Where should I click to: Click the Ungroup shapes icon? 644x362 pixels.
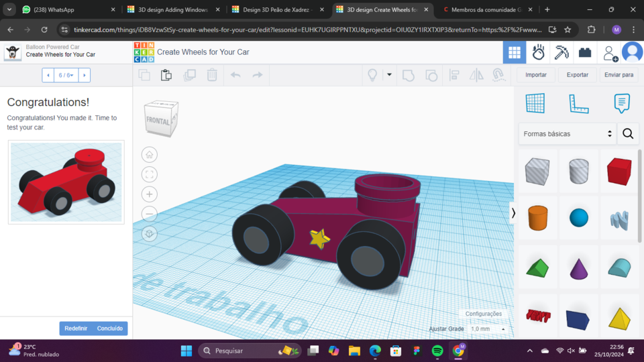click(431, 75)
